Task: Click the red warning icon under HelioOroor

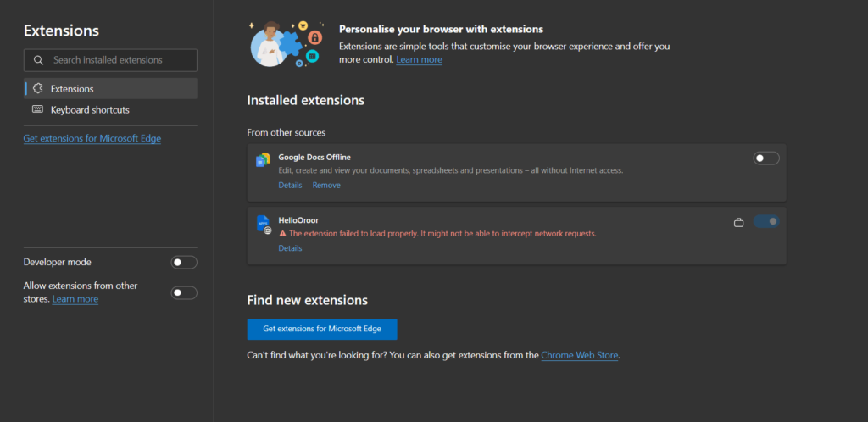Action: 282,233
